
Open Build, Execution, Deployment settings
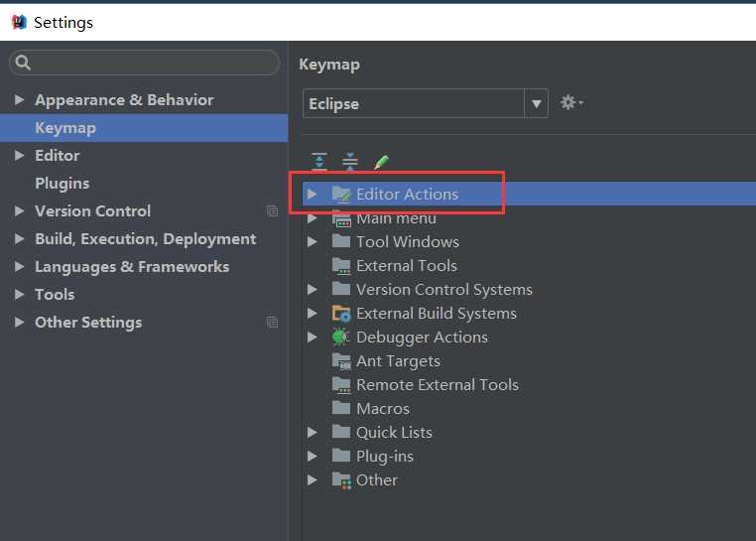pyautogui.click(x=145, y=239)
